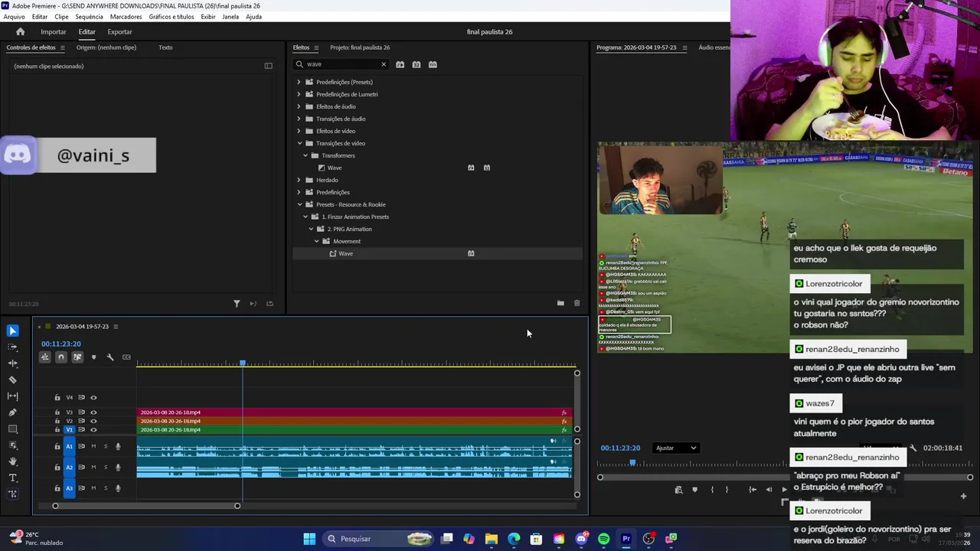Screen dimensions: 980x551
Task: Expand Predefinições de Lumetri folder
Action: pos(299,94)
